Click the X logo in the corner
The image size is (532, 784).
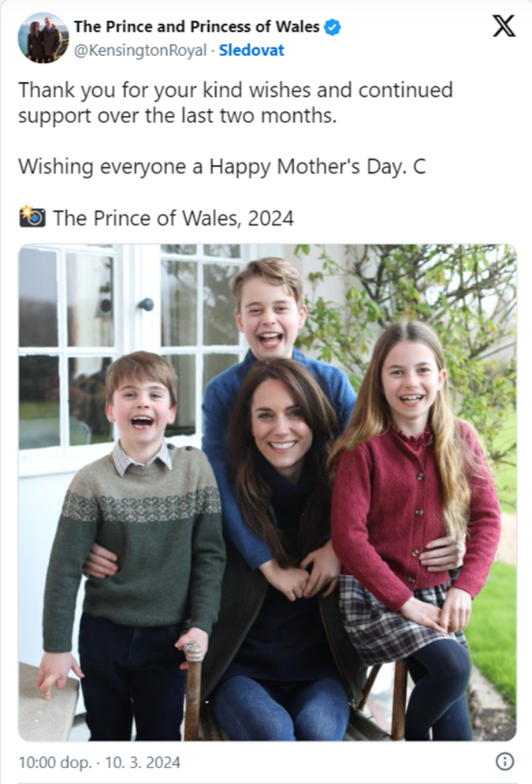coord(504,27)
